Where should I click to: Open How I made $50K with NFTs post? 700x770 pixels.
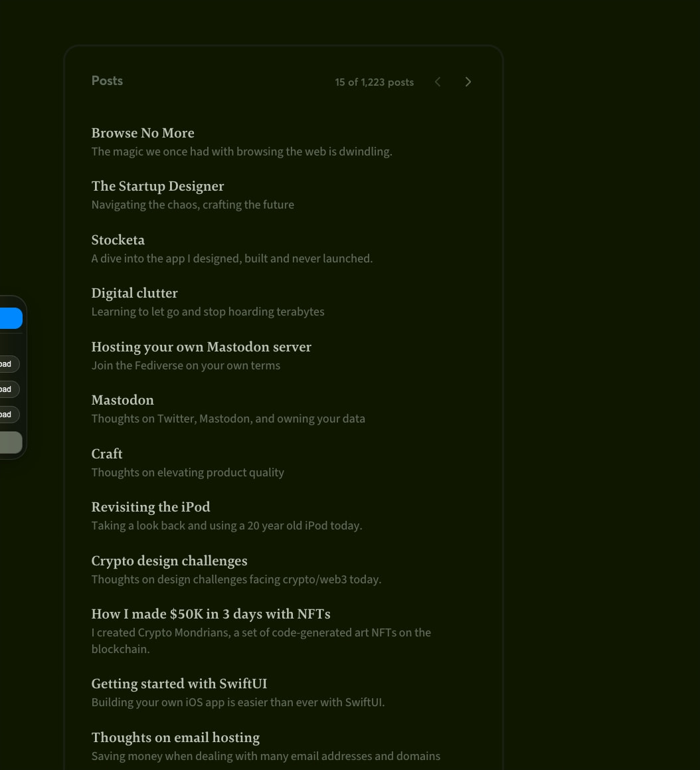[211, 614]
